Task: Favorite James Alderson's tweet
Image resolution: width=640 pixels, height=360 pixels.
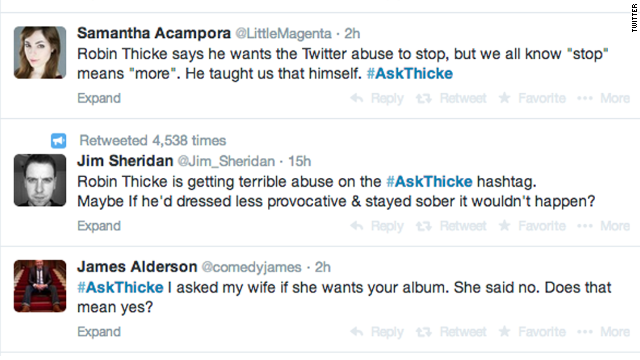Action: pyautogui.click(x=533, y=332)
